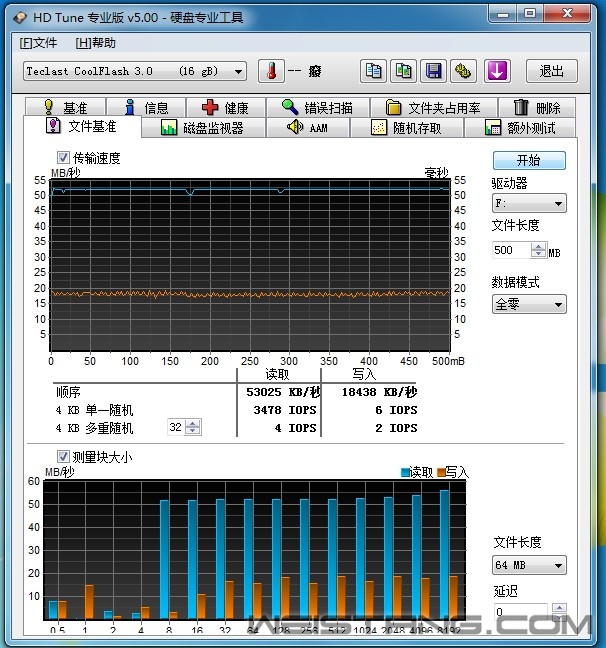Screen dimensions: 606x648
Task: Open the 文件 menu
Action: (38, 43)
